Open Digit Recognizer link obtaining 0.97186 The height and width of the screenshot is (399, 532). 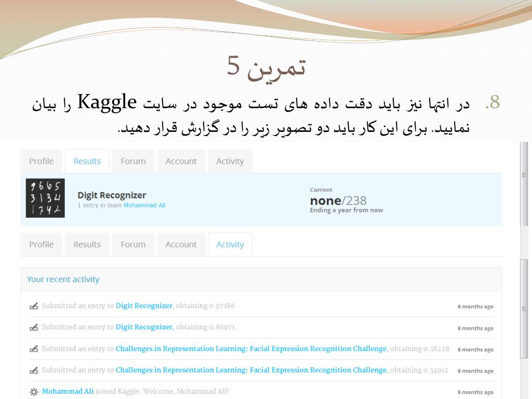(144, 305)
